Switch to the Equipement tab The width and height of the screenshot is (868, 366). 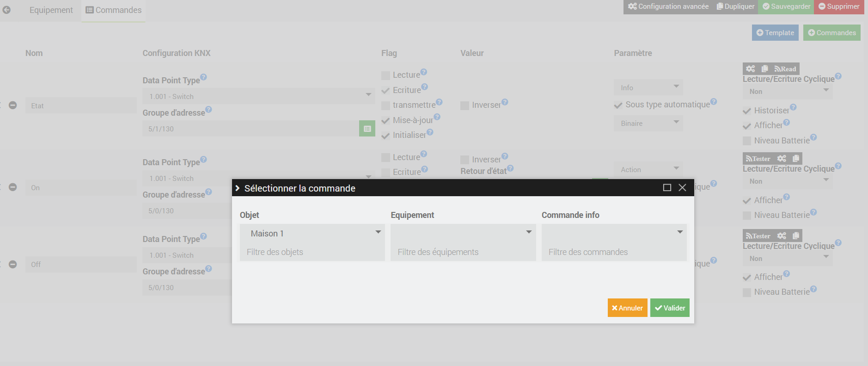(x=51, y=10)
